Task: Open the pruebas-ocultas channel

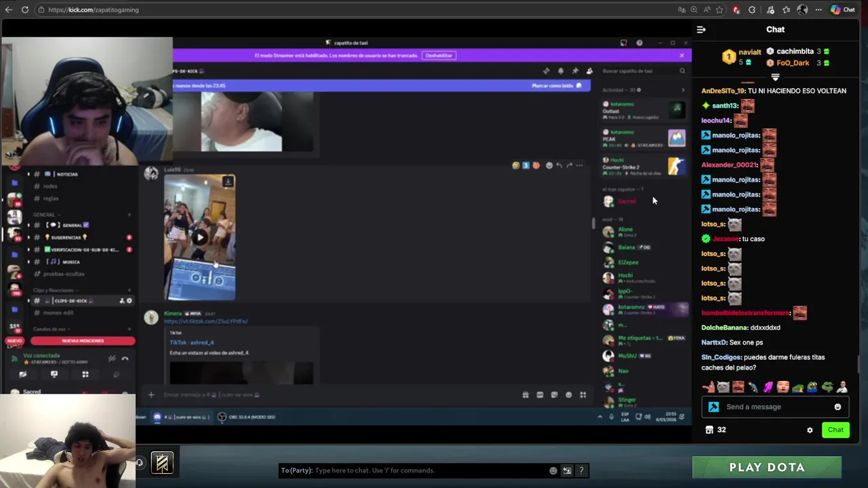Action: click(64, 274)
